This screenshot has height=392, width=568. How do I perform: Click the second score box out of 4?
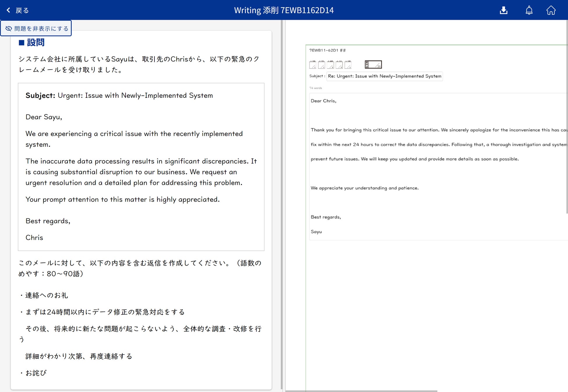[321, 65]
